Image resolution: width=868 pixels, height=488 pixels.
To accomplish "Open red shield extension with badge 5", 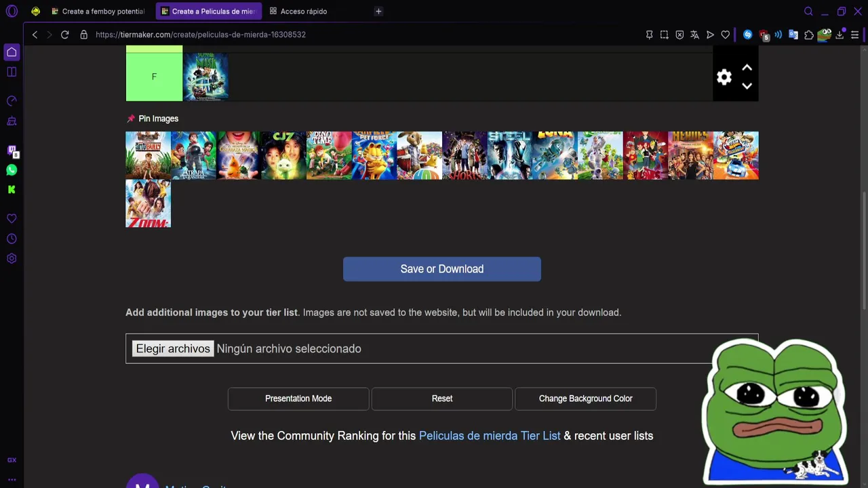I will pos(764,35).
